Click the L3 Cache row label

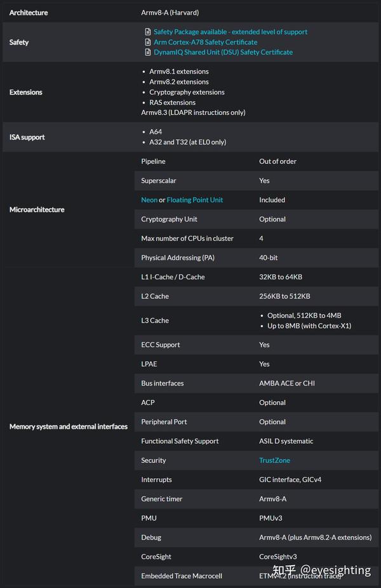155,321
